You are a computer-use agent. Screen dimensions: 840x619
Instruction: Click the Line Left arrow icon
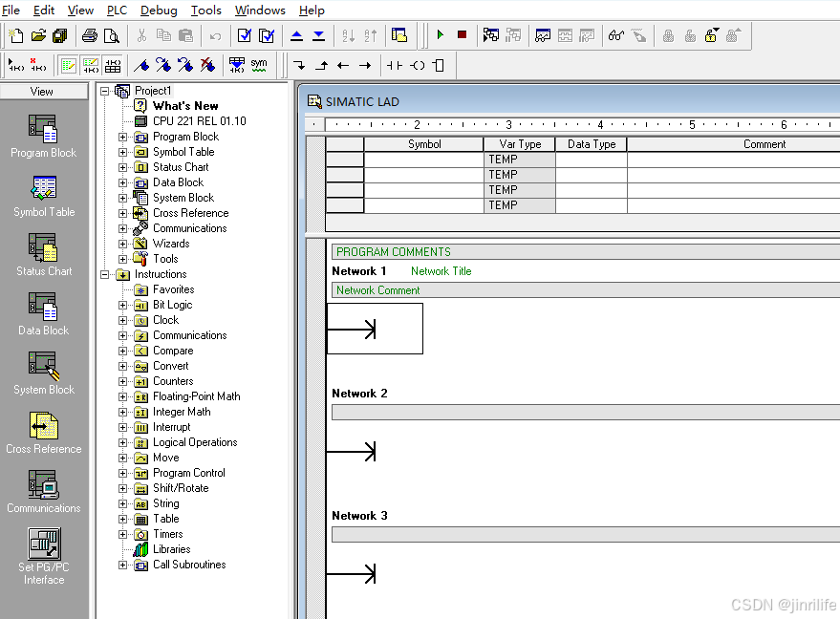tap(343, 65)
